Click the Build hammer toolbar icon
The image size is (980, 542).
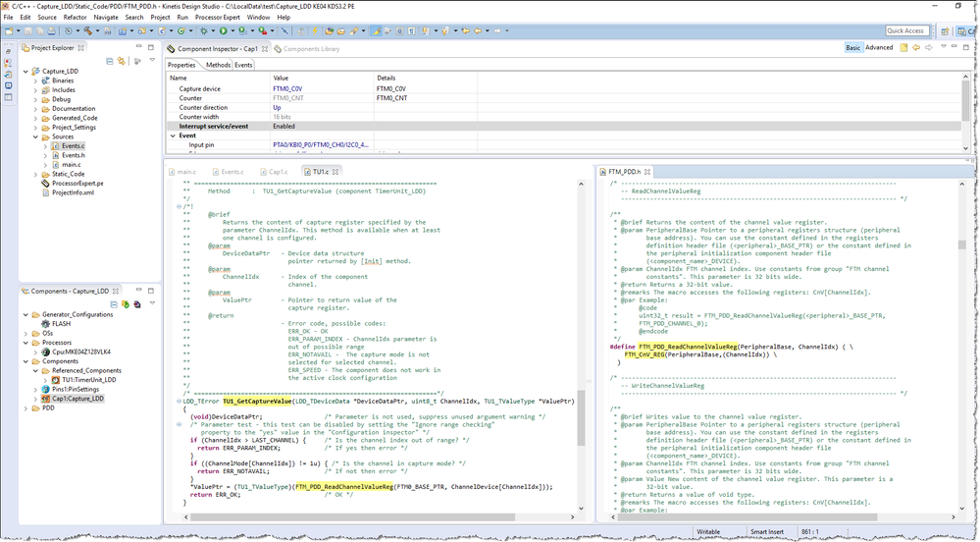pos(88,30)
